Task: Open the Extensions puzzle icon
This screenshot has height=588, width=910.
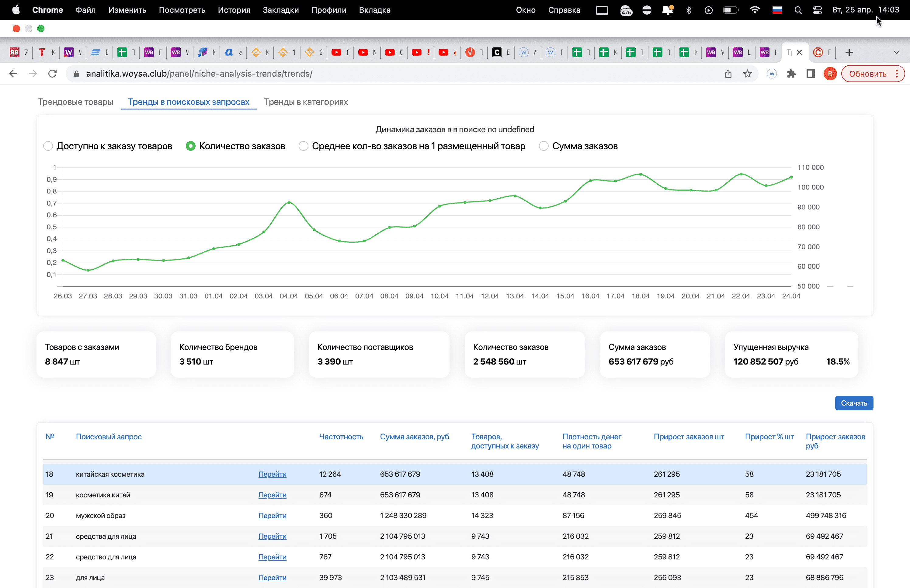Action: click(791, 74)
